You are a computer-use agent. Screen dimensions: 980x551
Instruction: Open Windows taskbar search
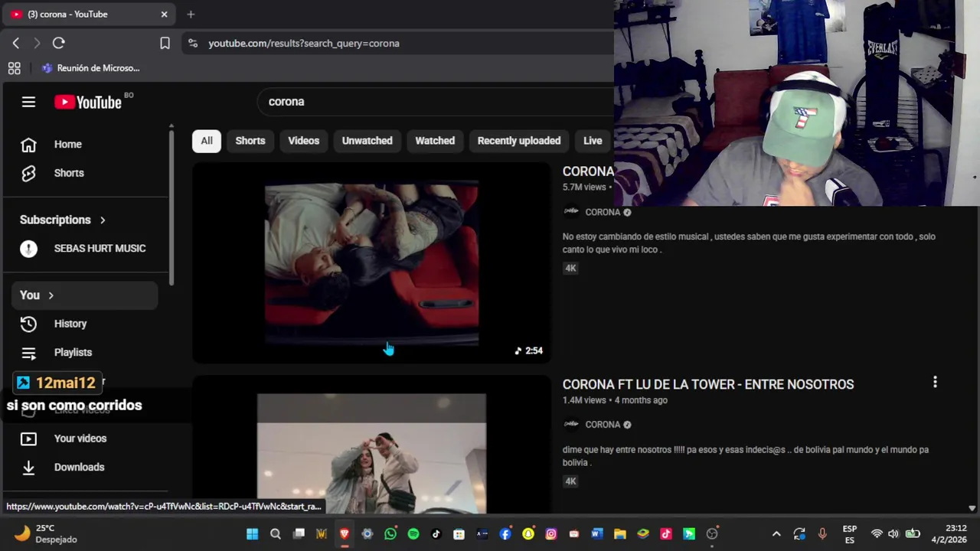(x=275, y=534)
